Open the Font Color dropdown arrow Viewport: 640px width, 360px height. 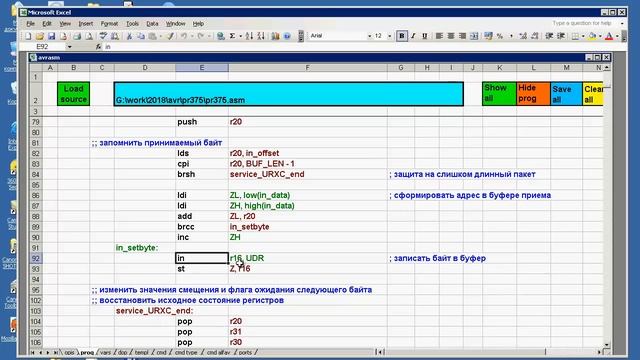pos(617,36)
